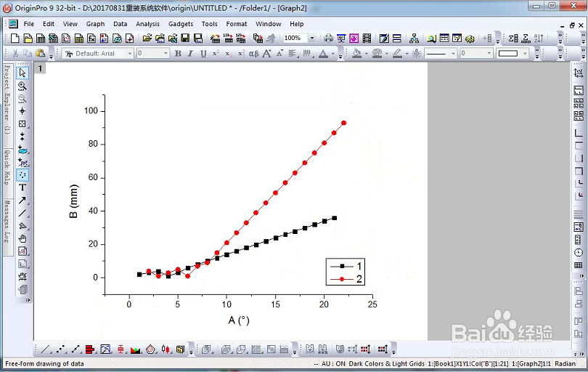This screenshot has width=588, height=372.
Task: Click the Line plot icon in bottom toolbar
Action: click(46, 349)
